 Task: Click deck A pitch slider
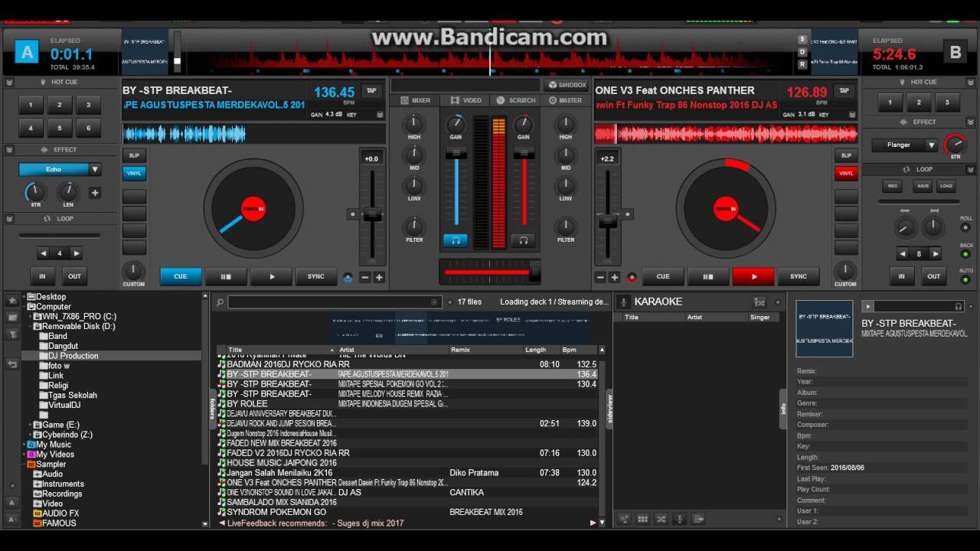(372, 216)
